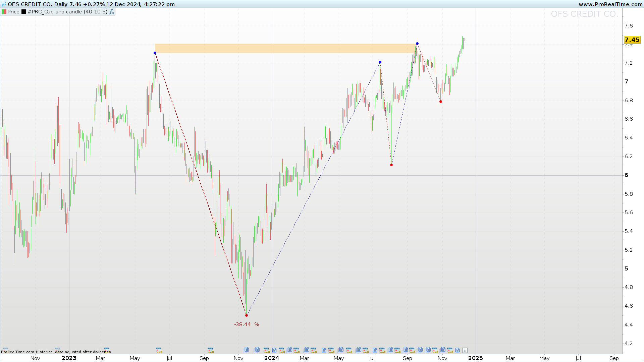Click the blue dot at cup's left peak

point(155,53)
